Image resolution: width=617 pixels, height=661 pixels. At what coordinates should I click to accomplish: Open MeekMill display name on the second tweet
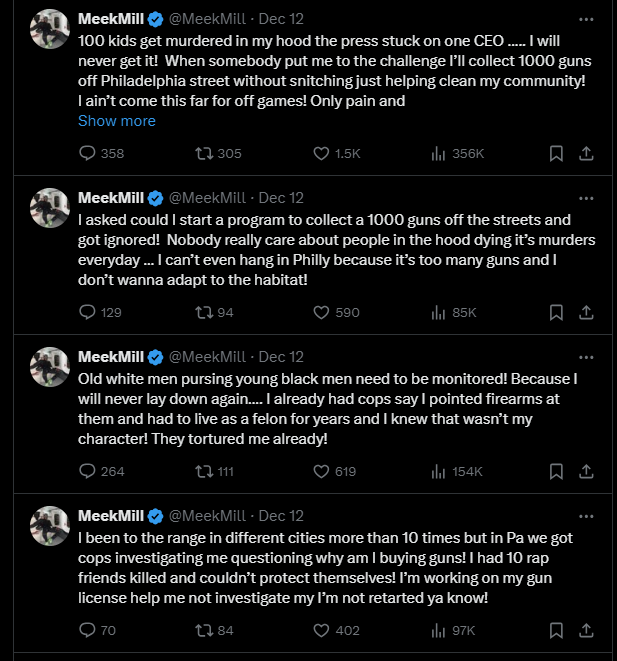click(x=111, y=198)
